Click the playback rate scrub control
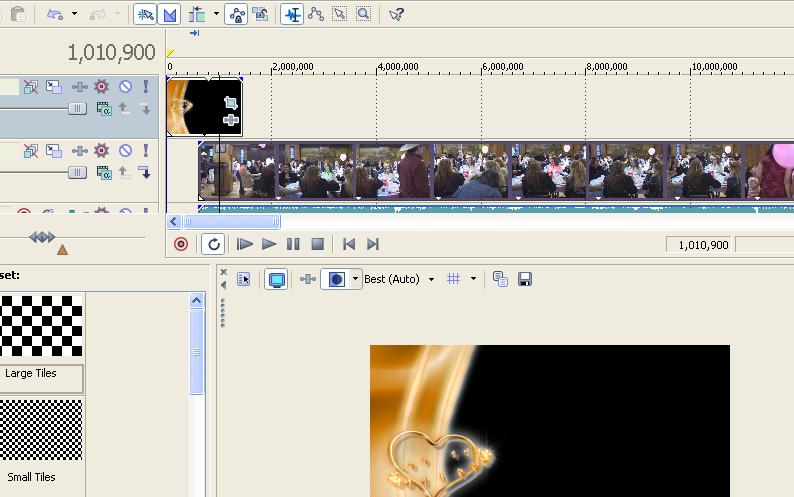 tap(42, 237)
